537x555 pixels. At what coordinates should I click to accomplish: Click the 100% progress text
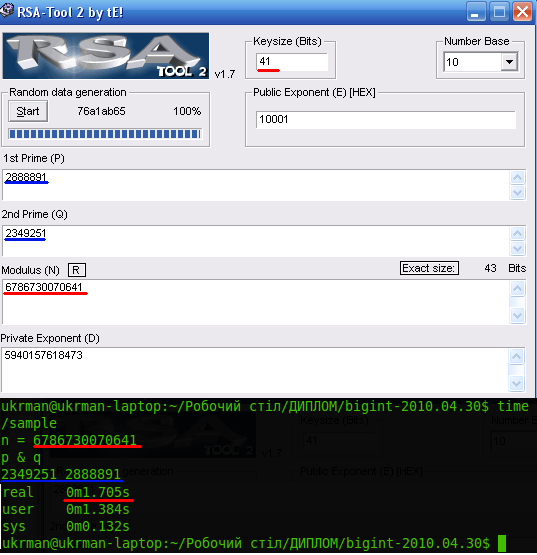[x=187, y=111]
